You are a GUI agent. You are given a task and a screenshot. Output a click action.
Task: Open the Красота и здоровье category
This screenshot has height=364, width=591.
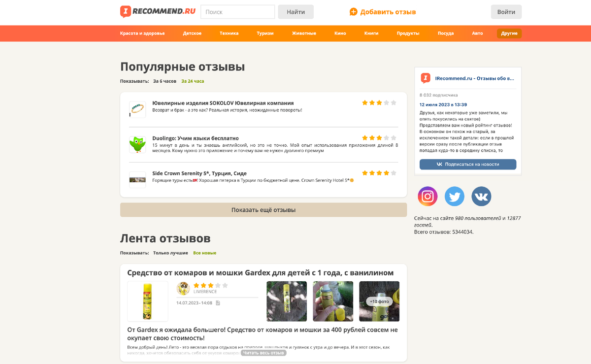pos(142,33)
